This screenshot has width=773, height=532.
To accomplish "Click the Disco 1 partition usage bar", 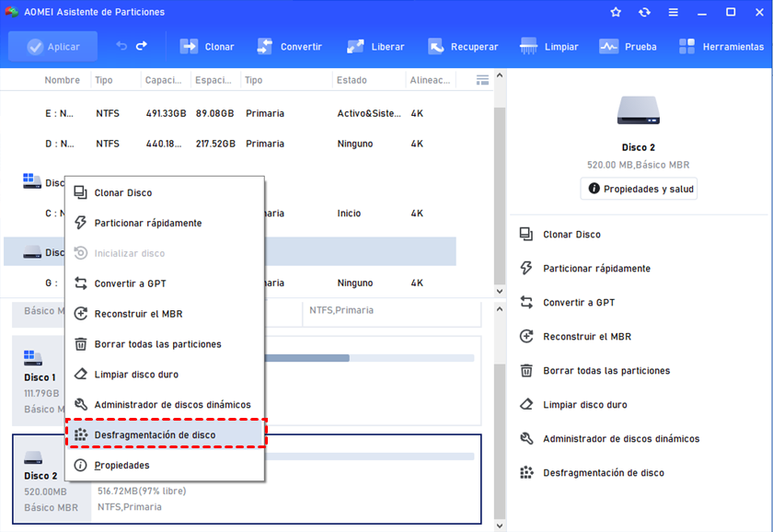I will (x=369, y=358).
